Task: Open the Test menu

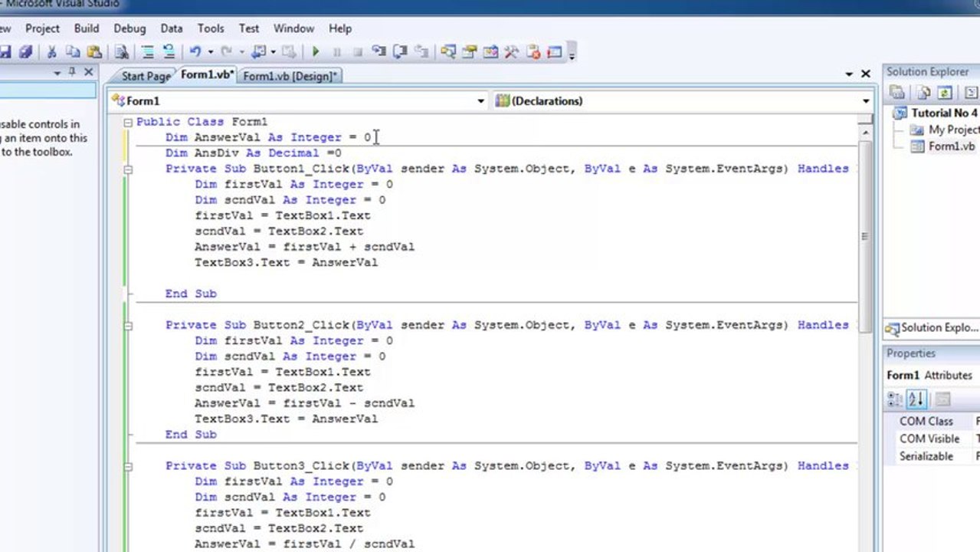Action: (x=249, y=28)
